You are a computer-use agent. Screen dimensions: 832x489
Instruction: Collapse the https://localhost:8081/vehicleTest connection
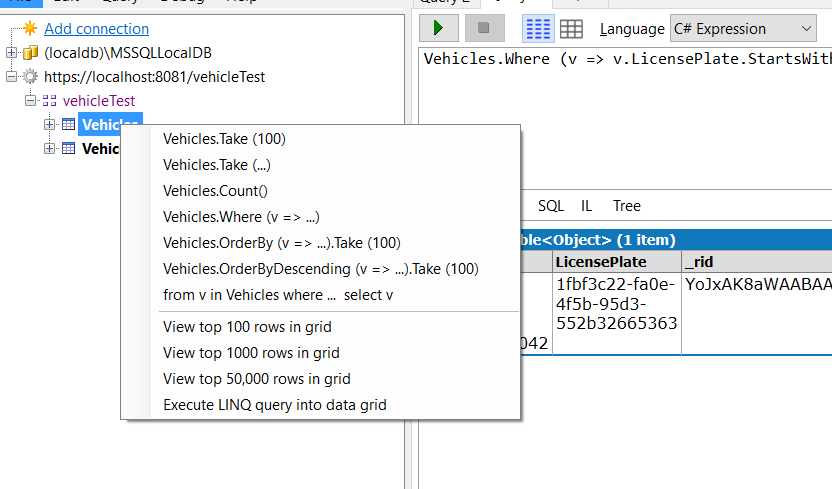[x=11, y=76]
